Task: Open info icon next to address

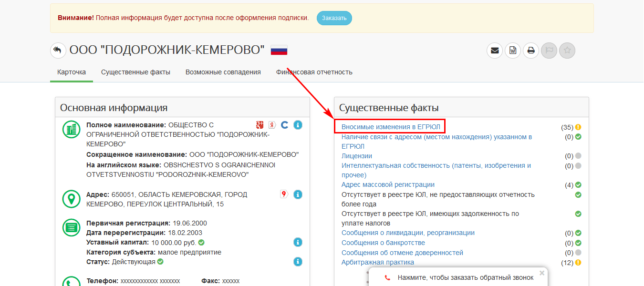Action: coord(298,194)
